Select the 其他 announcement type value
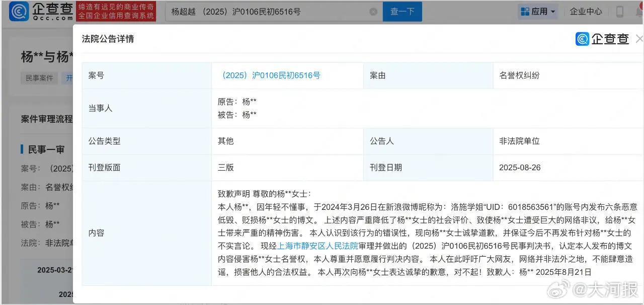The height and width of the screenshot is (305, 644). (x=226, y=141)
